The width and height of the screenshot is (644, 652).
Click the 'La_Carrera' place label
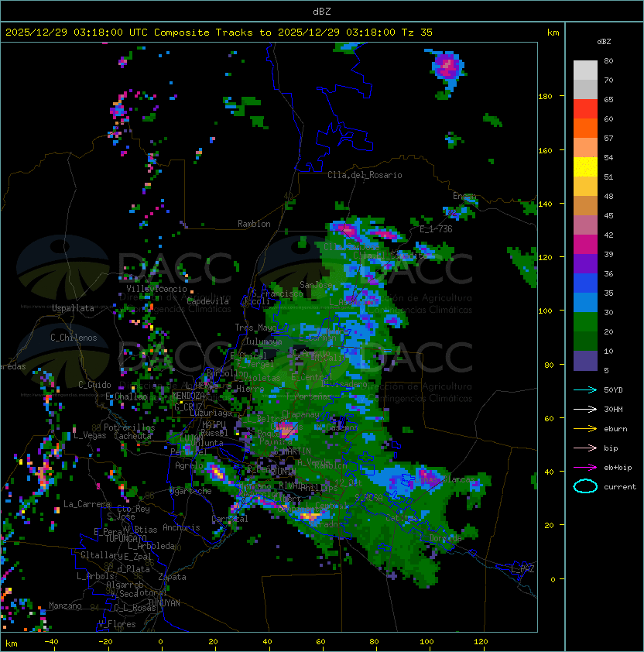point(87,504)
